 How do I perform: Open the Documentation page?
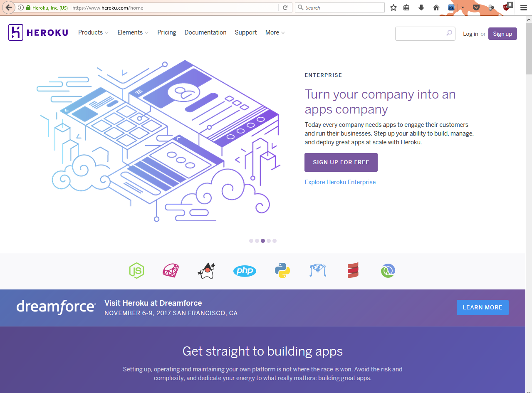tap(205, 32)
